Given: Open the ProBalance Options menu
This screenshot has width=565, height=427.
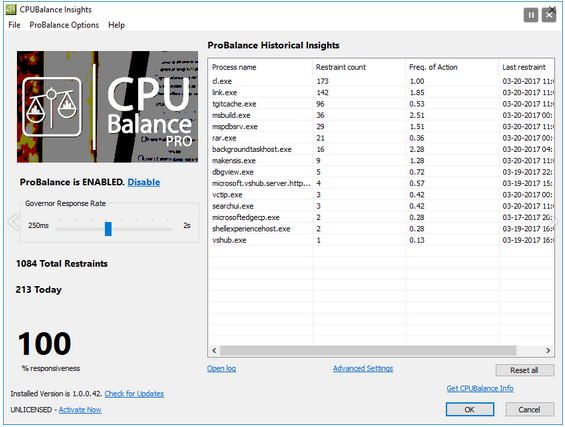Looking at the screenshot, I should coord(64,25).
